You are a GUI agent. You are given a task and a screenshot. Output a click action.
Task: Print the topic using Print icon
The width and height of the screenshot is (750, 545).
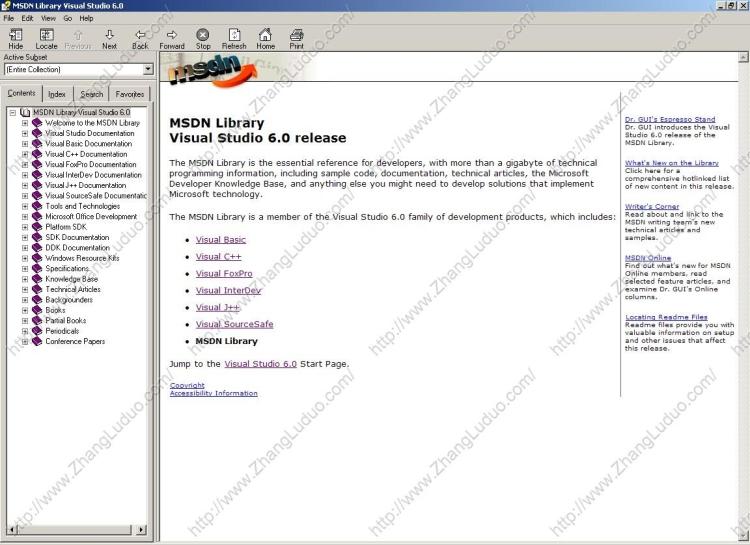click(297, 35)
